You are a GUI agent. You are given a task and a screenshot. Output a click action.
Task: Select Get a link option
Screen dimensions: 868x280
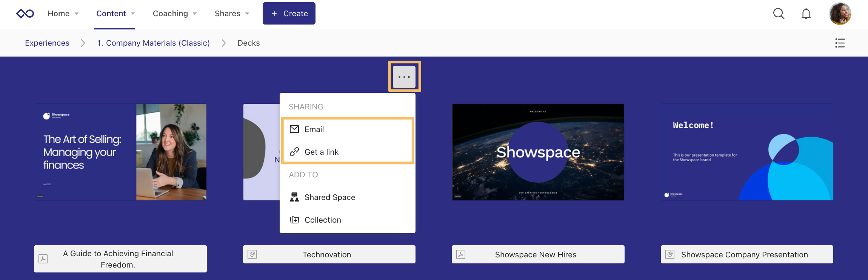click(348, 152)
